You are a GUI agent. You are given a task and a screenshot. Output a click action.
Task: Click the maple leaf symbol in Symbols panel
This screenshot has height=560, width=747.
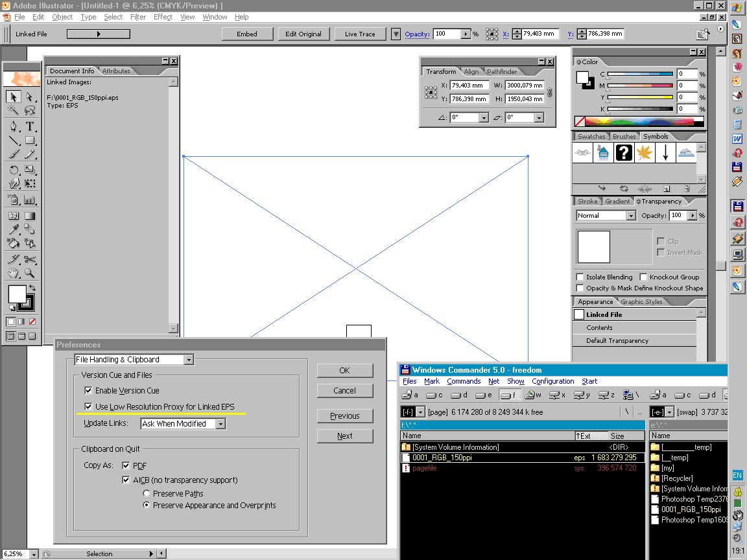pyautogui.click(x=645, y=153)
